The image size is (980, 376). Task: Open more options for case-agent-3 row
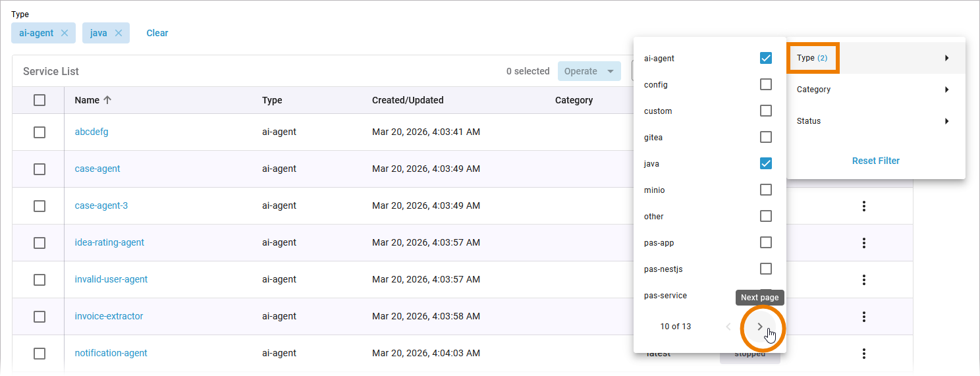click(x=863, y=206)
